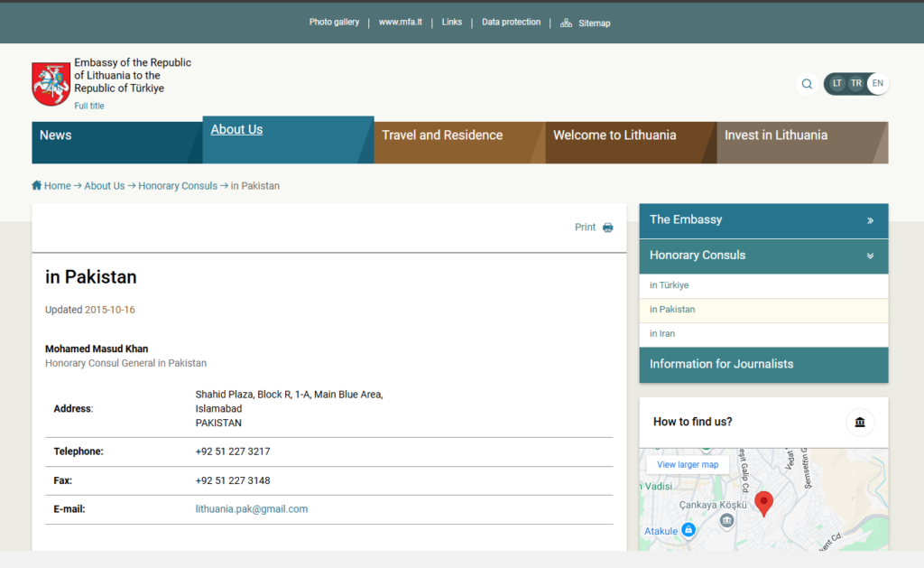Open the search magnifier icon
Screen dimensions: 924x568
807,84
